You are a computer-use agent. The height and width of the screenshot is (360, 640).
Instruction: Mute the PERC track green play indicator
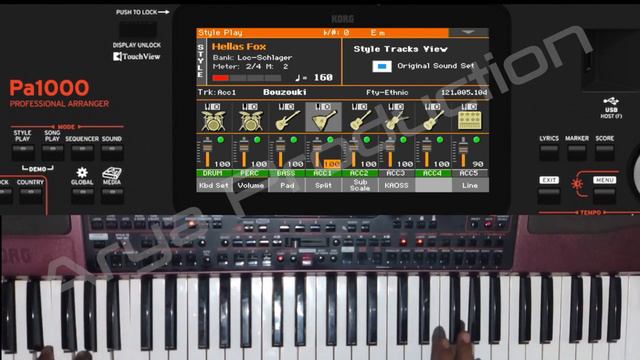pos(257,140)
